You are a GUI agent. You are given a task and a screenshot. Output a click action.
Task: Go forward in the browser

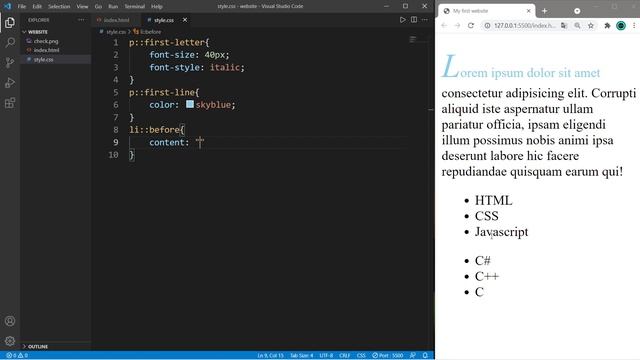[x=457, y=25]
